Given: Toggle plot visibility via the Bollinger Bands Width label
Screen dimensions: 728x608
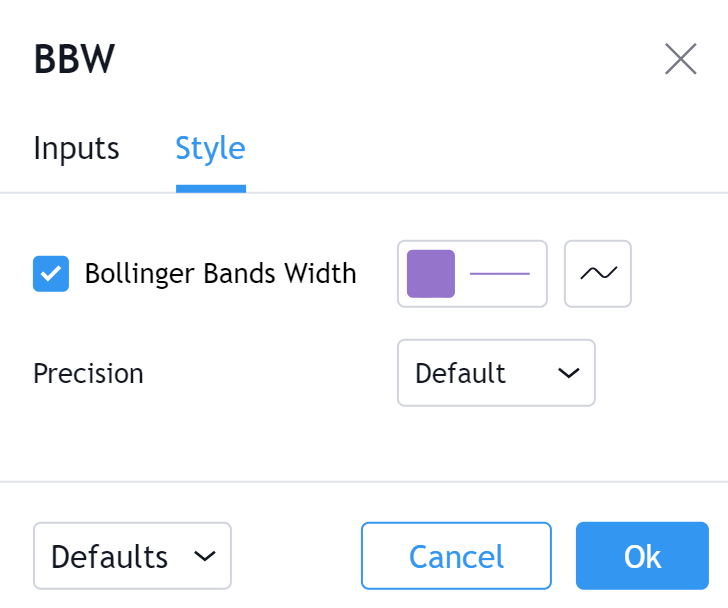Looking at the screenshot, I should click(x=220, y=273).
